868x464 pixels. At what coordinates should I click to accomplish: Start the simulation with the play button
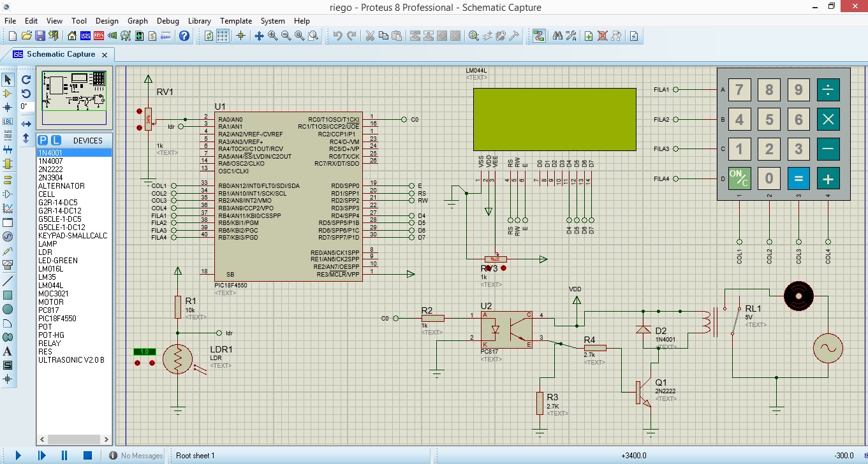point(18,455)
